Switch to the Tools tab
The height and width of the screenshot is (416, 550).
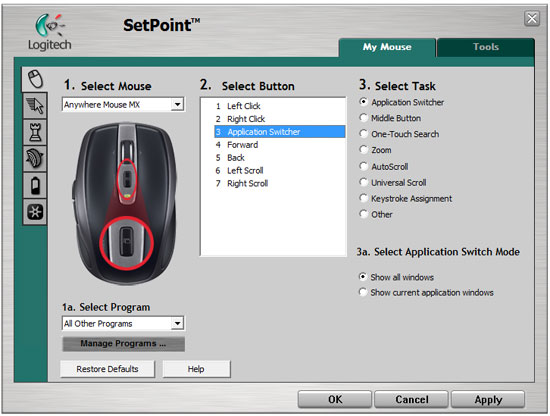coord(486,47)
